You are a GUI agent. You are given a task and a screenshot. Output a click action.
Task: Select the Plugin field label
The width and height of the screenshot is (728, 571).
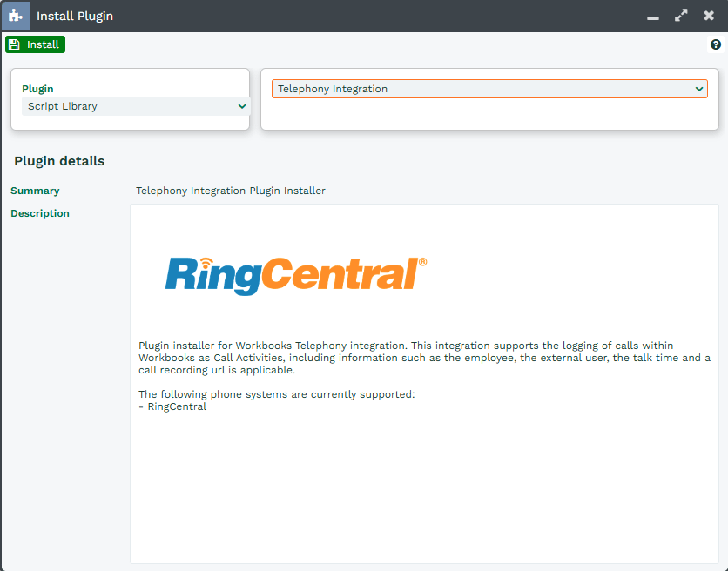37,89
